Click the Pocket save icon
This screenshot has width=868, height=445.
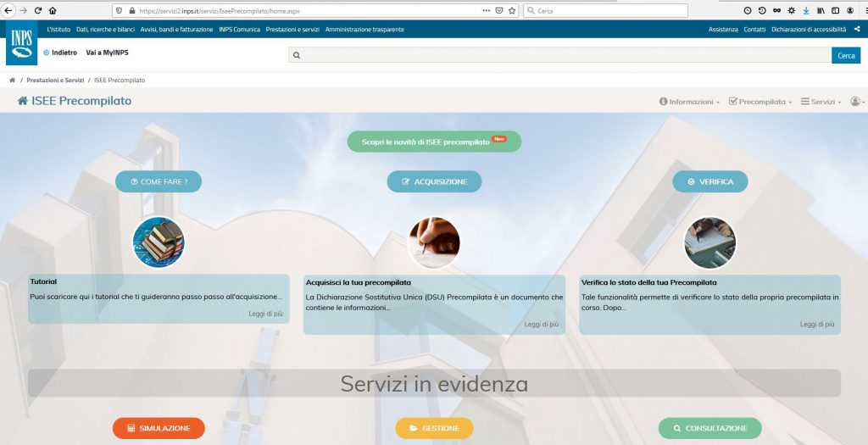point(498,10)
